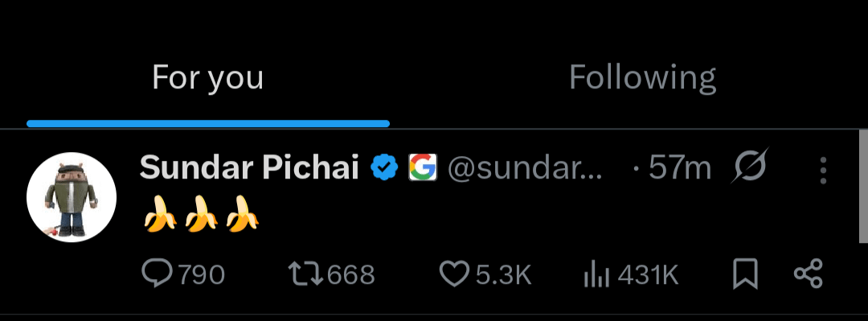Viewport: 868px width, 321px height.
Task: Repost the banana tweet using the arrows icon
Action: click(306, 274)
